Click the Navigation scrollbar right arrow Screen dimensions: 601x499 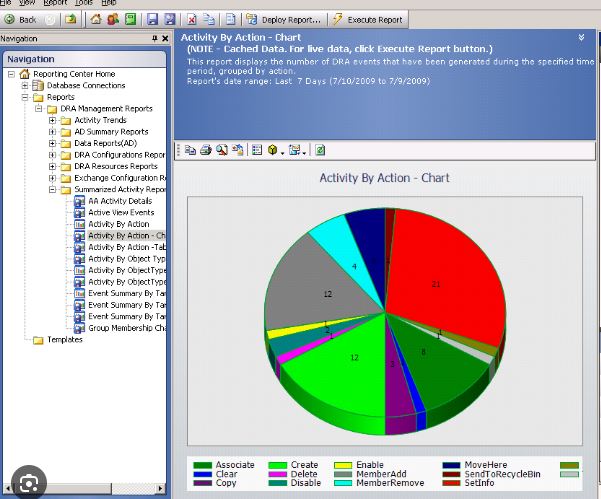coord(160,489)
